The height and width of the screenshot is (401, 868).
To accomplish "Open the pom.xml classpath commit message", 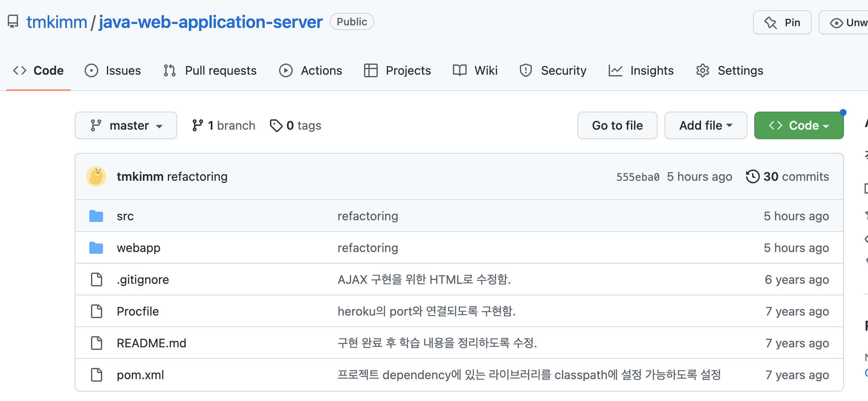I will click(x=529, y=375).
